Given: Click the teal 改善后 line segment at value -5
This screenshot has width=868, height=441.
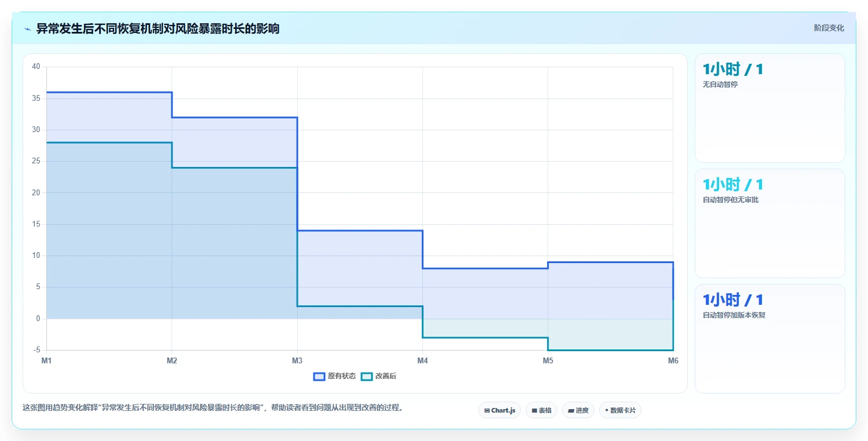Looking at the screenshot, I should pos(610,350).
